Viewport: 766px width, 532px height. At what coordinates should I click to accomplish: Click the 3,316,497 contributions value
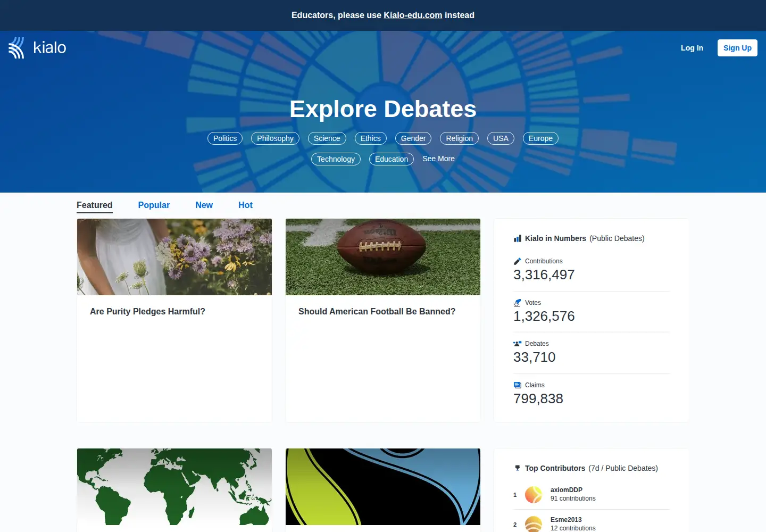click(x=544, y=275)
